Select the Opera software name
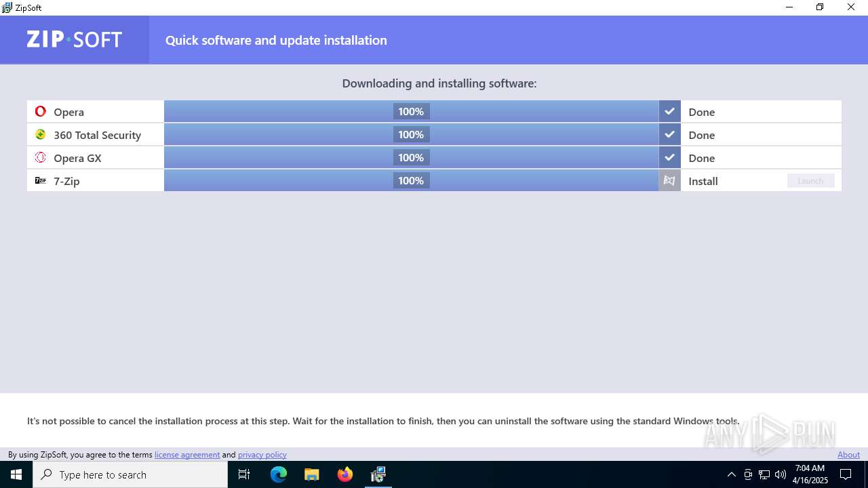Image resolution: width=868 pixels, height=488 pixels. tap(69, 112)
